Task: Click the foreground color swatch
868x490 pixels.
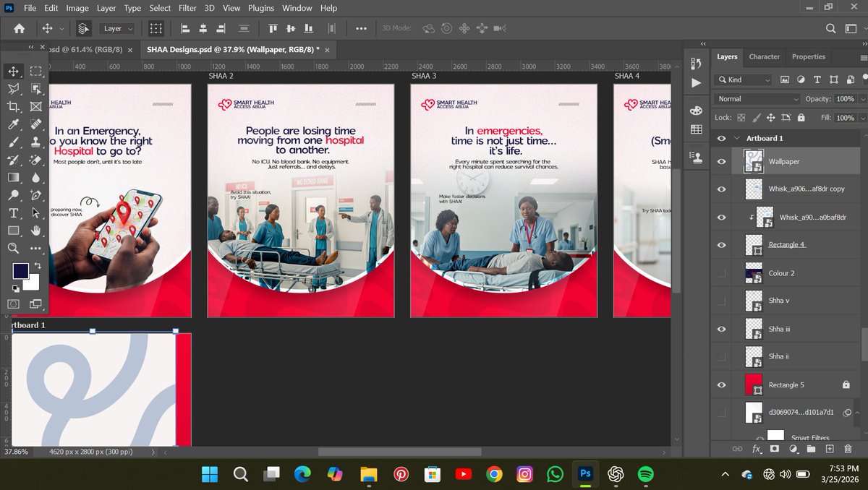Action: tap(20, 272)
